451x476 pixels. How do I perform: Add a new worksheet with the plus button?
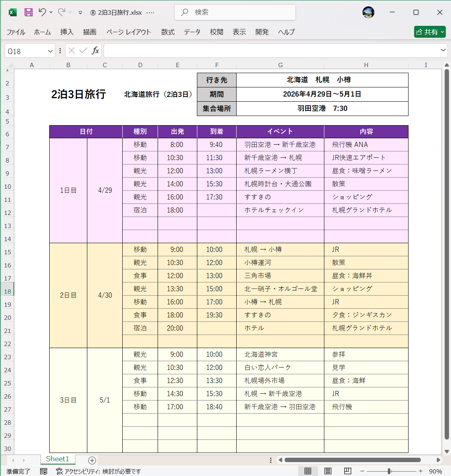coord(92,460)
